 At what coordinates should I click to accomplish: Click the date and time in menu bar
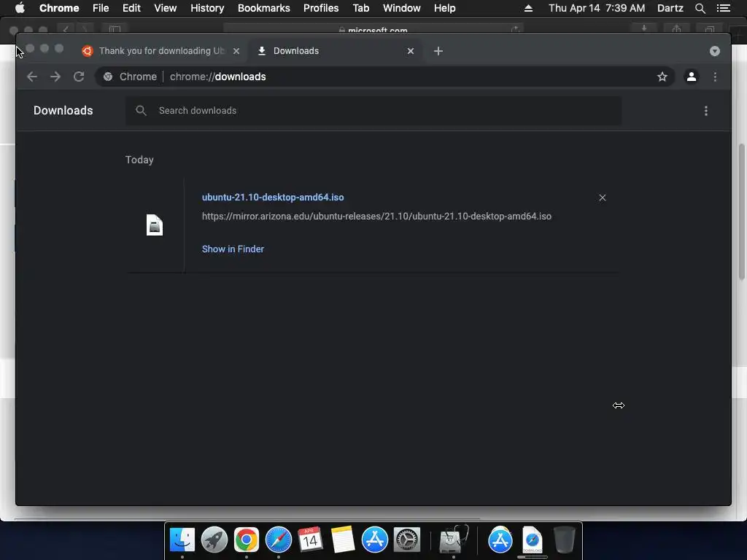coord(597,8)
